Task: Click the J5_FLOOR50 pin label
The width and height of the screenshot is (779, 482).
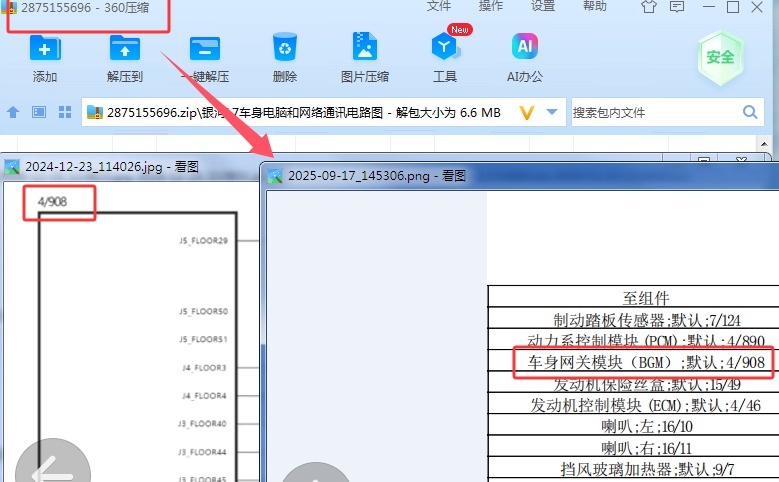Action: point(203,312)
